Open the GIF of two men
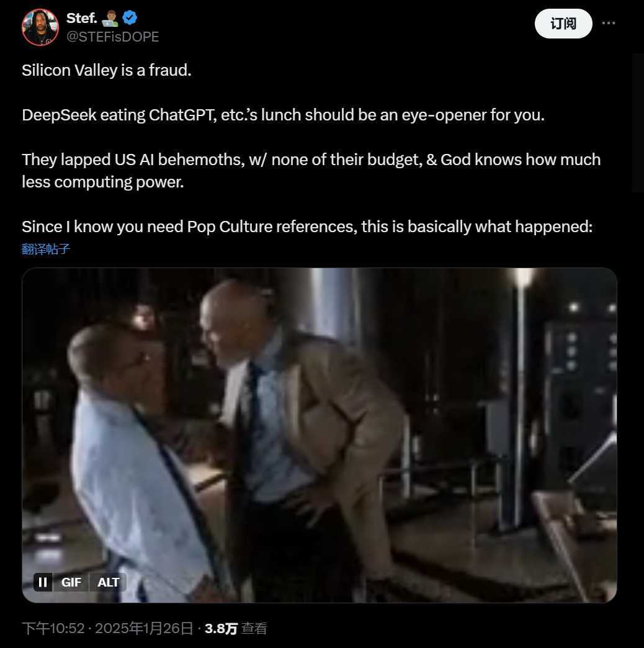 pyautogui.click(x=320, y=434)
